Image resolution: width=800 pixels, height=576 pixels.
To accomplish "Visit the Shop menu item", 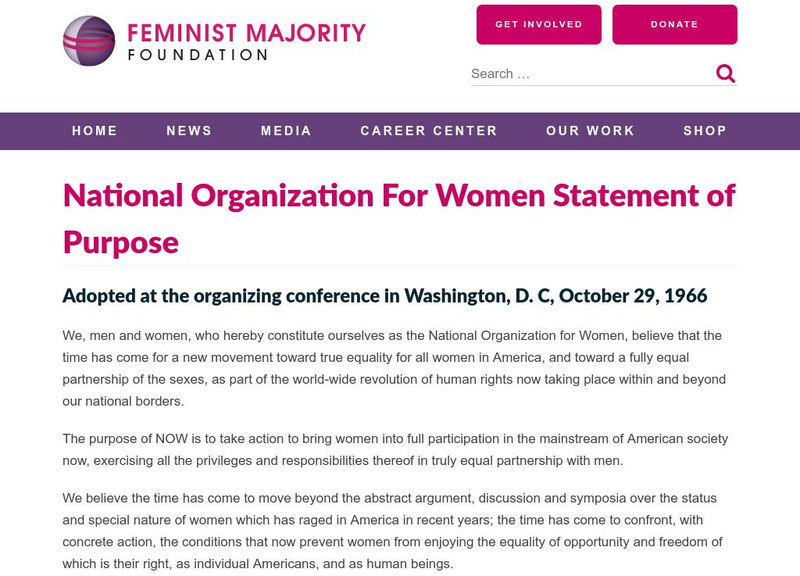I will [x=705, y=131].
